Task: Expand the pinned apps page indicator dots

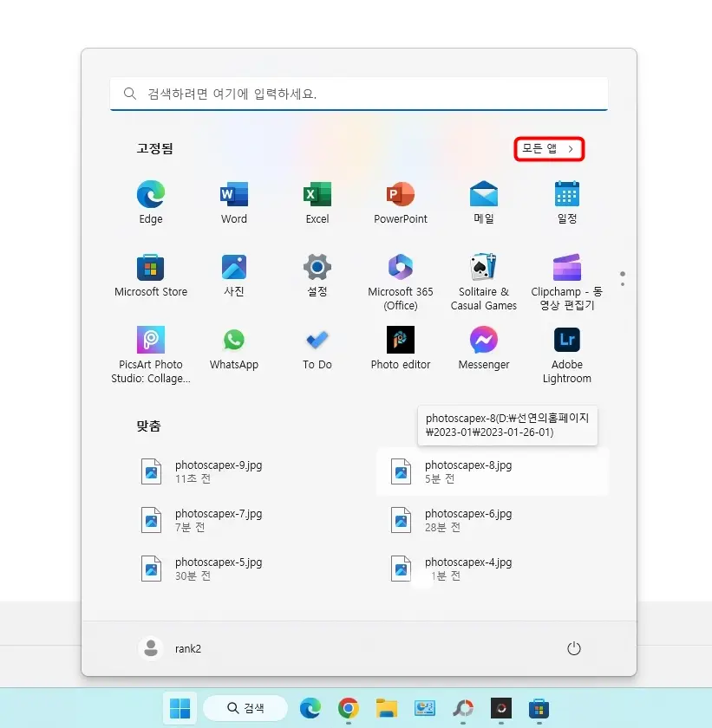Action: coord(623,277)
